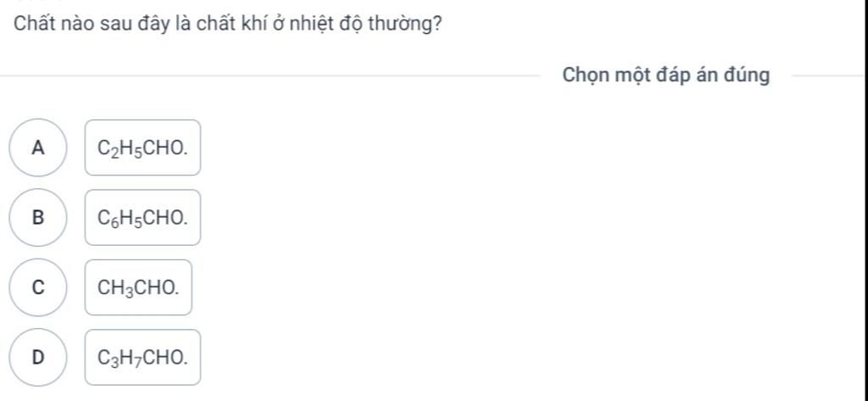This screenshot has width=868, height=401.
Task: Choose the CH₃CHO answer box
Action: 138,287
